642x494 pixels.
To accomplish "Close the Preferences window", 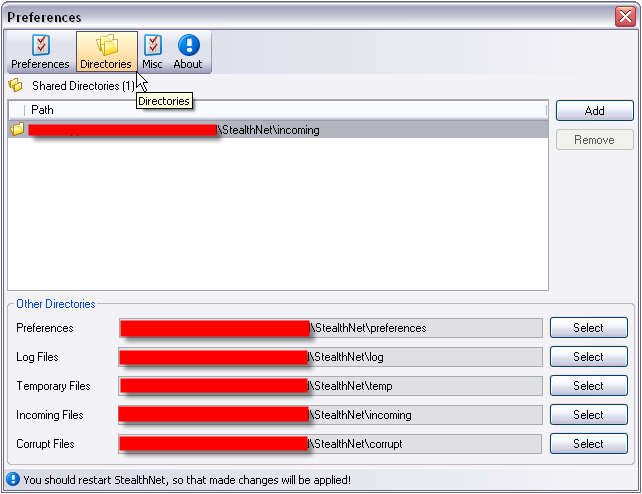I will [625, 17].
